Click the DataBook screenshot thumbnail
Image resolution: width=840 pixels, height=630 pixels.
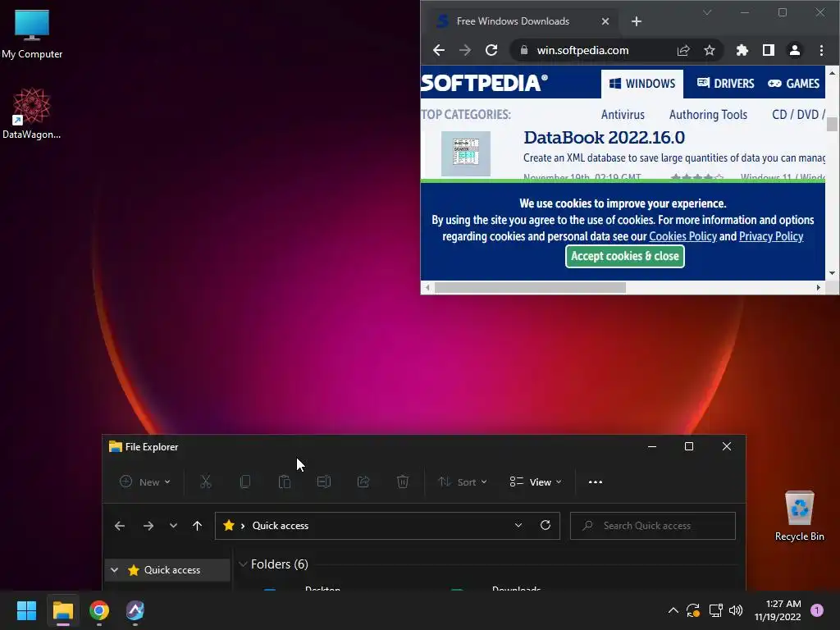466,153
